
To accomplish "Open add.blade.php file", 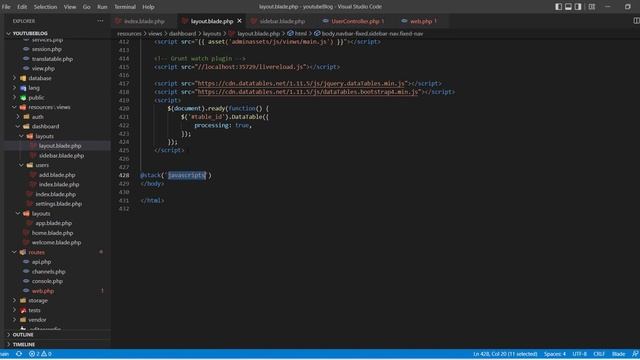I will 57,175.
